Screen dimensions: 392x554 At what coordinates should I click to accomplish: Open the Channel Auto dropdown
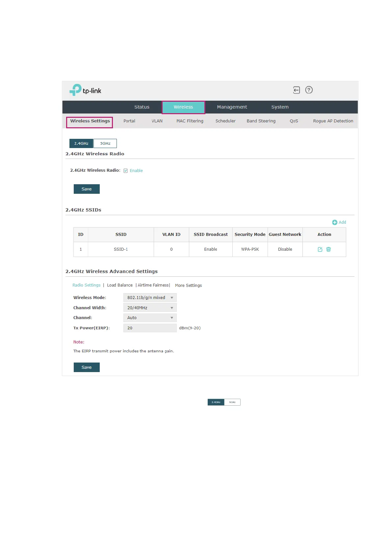150,317
